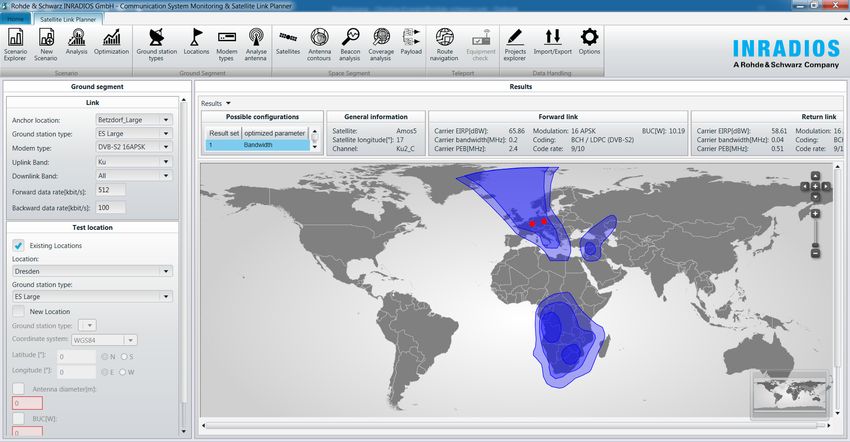The image size is (850, 442).
Task: Expand the Results dropdown arrow
Action: (228, 103)
